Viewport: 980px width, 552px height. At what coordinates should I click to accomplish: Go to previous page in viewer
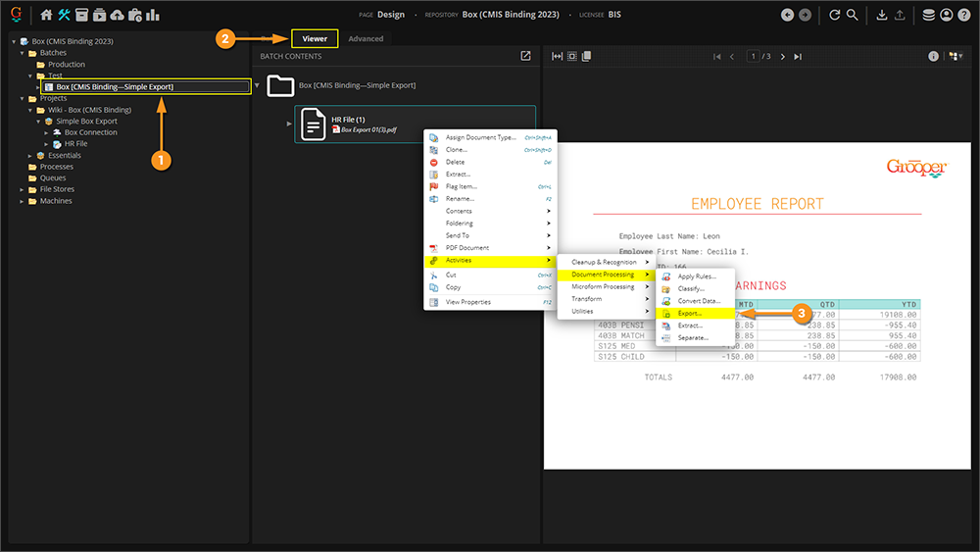point(732,56)
